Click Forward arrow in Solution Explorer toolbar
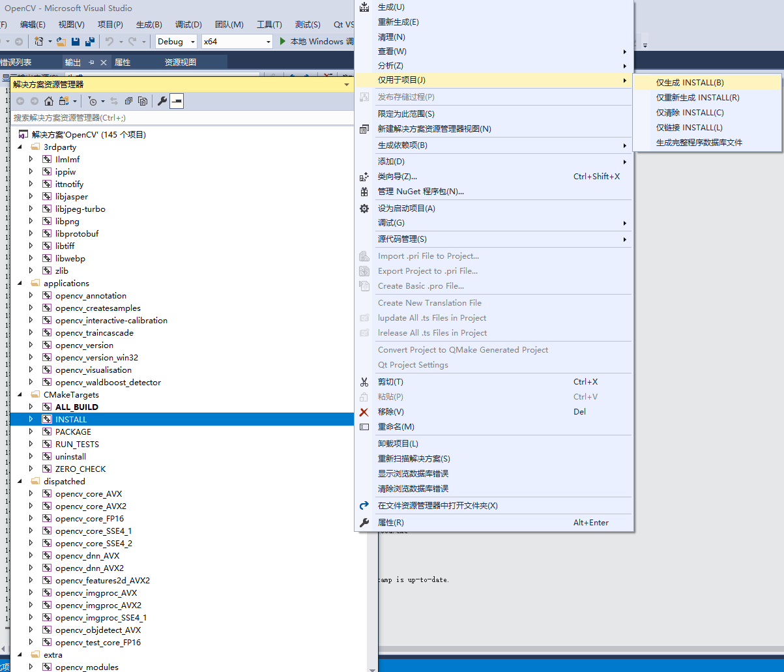Viewport: 784px width, 672px height. (35, 101)
